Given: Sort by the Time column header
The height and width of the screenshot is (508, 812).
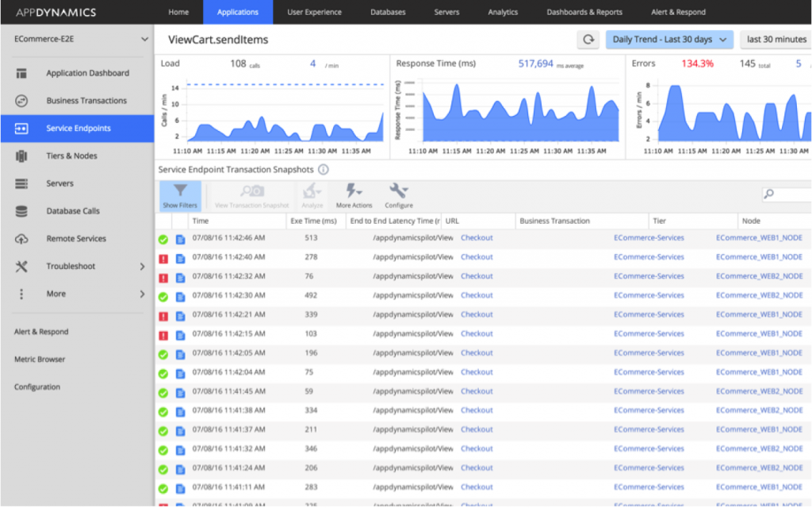Looking at the screenshot, I should click(x=237, y=221).
